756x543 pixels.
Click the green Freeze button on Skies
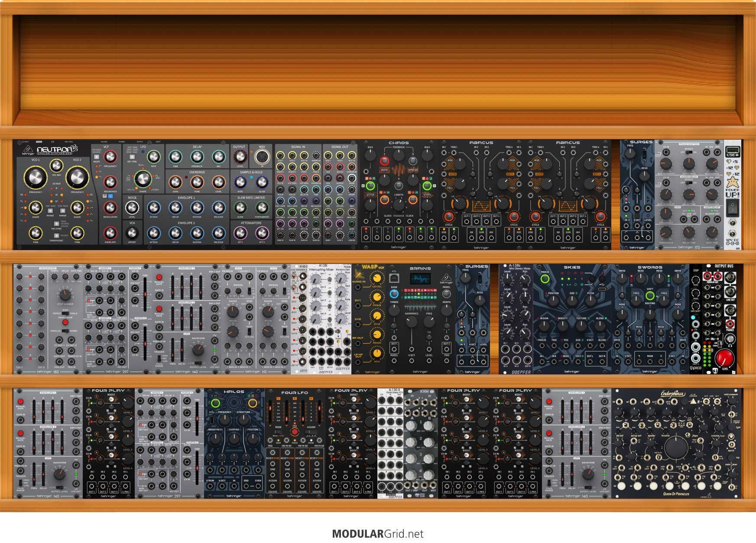(545, 278)
